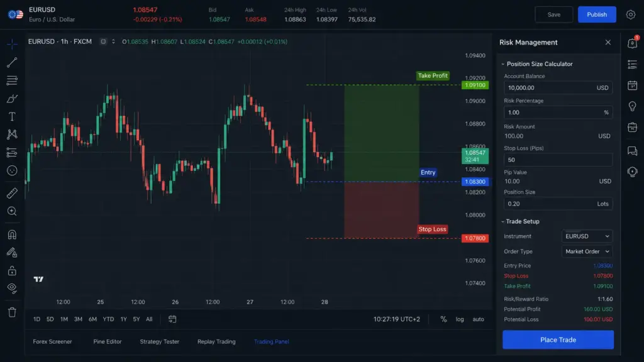This screenshot has height=362, width=644.
Task: Select the All time range
Action: 149,319
